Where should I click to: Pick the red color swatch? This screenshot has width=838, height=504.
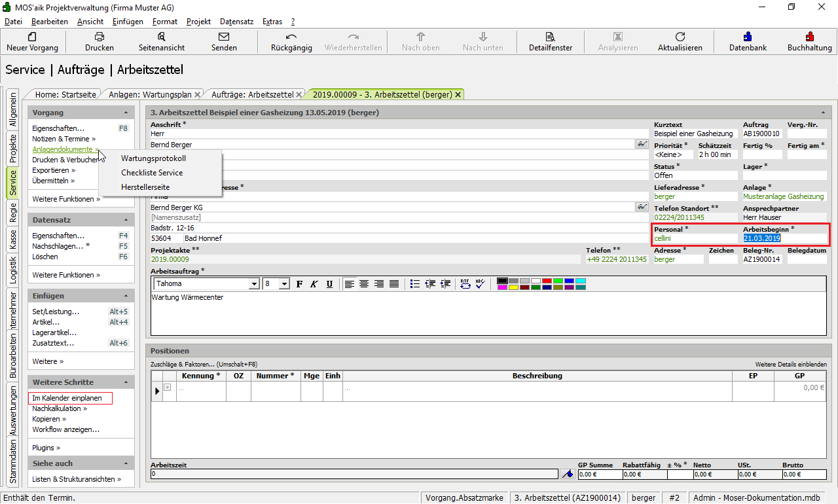pos(547,281)
